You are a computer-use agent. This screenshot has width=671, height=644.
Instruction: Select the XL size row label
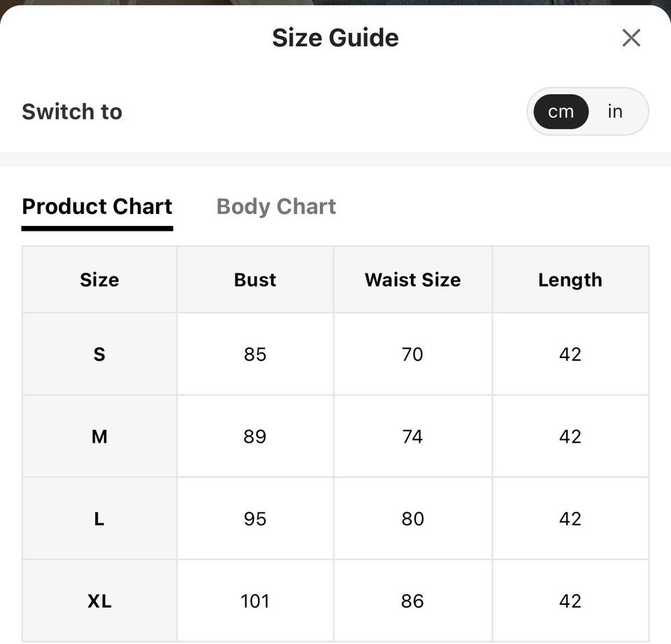99,601
